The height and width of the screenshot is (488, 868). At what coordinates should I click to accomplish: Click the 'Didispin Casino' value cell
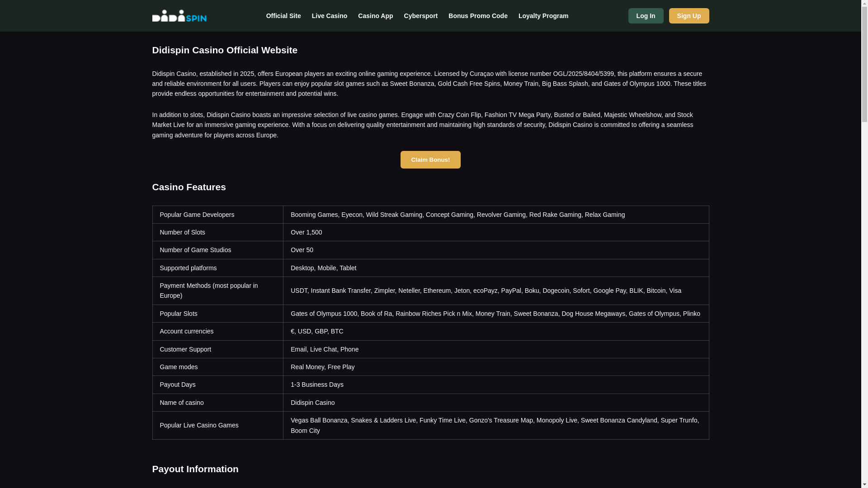click(x=496, y=403)
